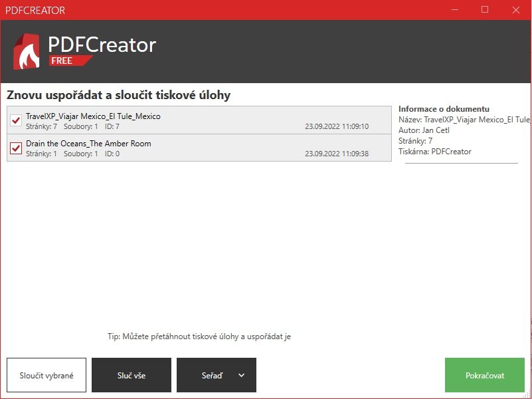Uncheck the TravelXP_Viajar Mexico job checkbox

15,120
